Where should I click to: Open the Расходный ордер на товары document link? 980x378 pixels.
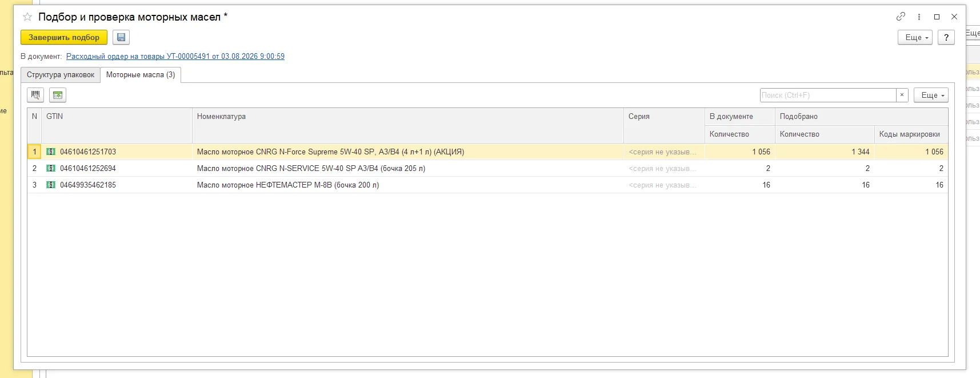(x=175, y=56)
